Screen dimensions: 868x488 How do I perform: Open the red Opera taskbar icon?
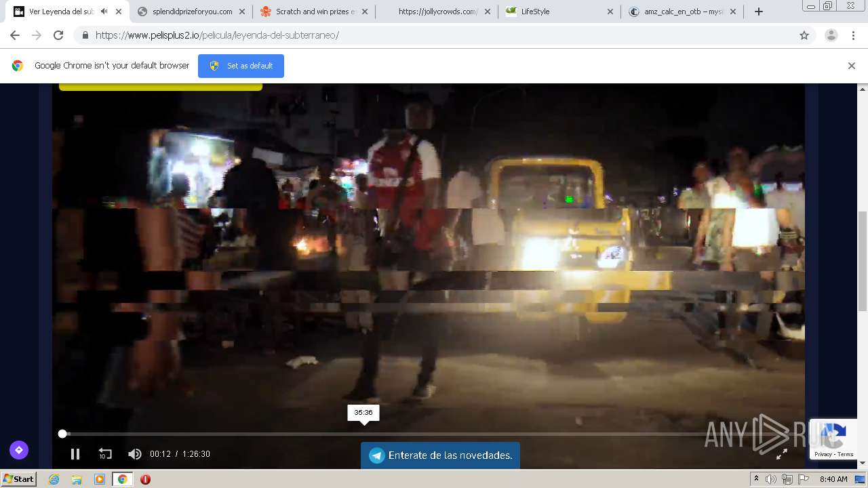(x=145, y=479)
